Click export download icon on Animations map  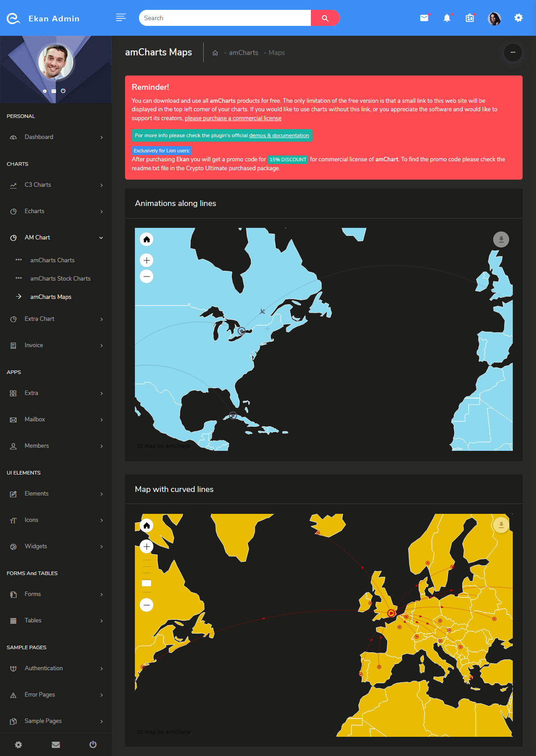501,239
